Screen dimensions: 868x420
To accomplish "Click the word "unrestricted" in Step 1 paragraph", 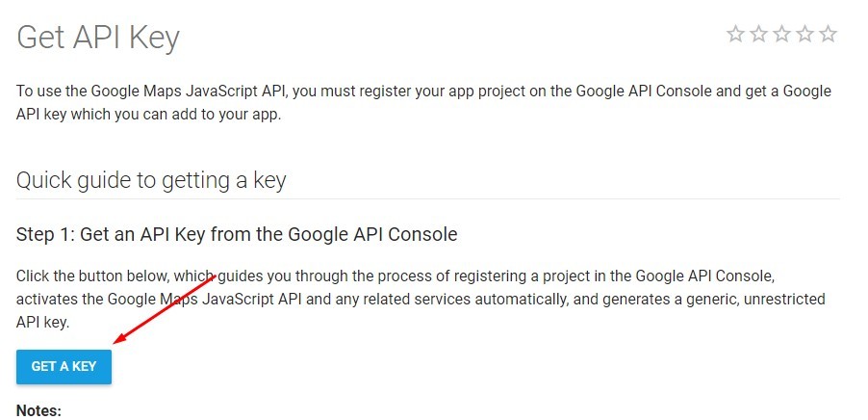I will 784,300.
